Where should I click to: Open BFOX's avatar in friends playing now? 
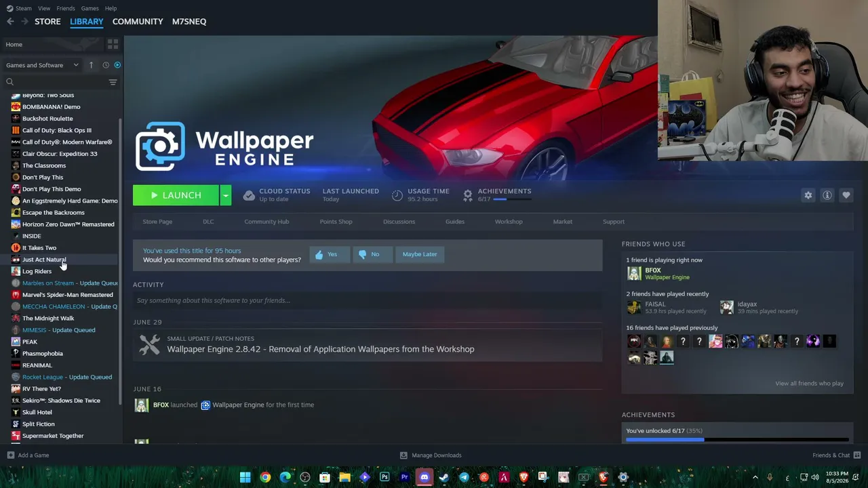tap(634, 273)
